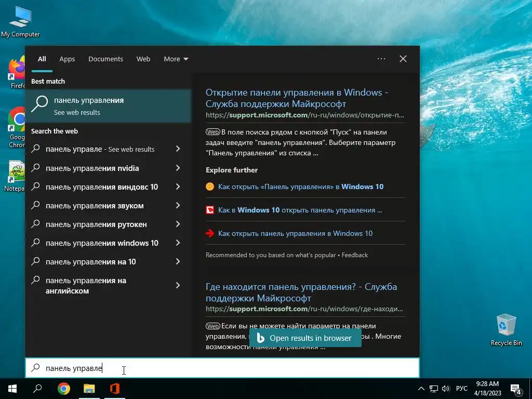This screenshot has height=399, width=532.
Task: Open best match панель управления result
Action: [108, 106]
